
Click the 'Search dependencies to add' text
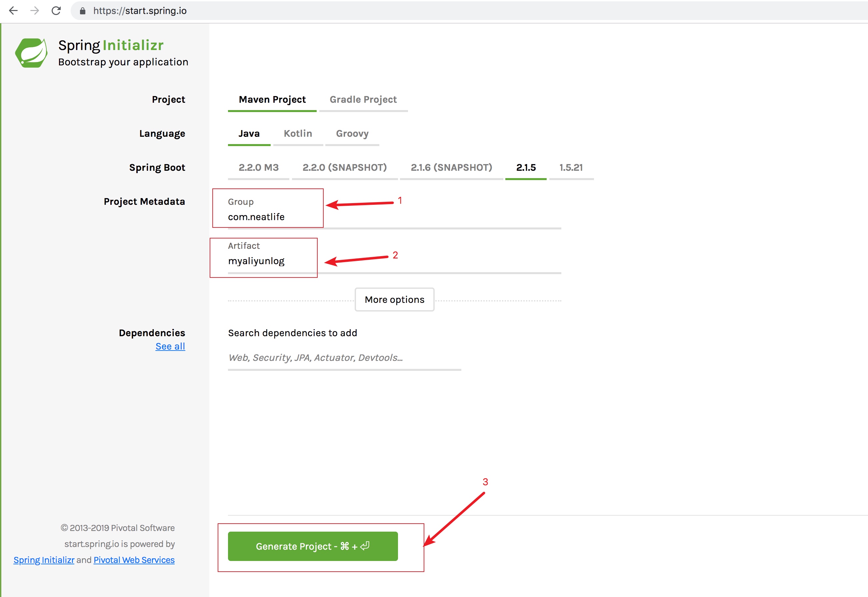tap(293, 333)
